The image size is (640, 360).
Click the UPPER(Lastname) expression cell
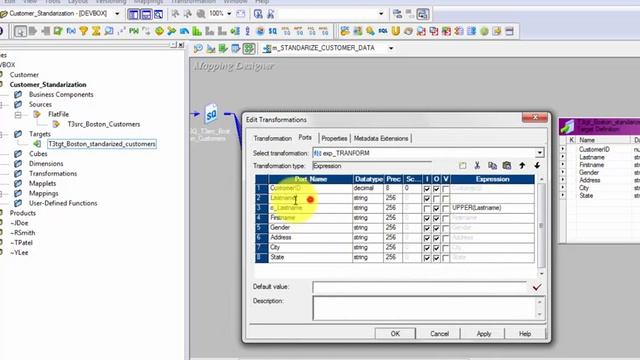coord(492,208)
